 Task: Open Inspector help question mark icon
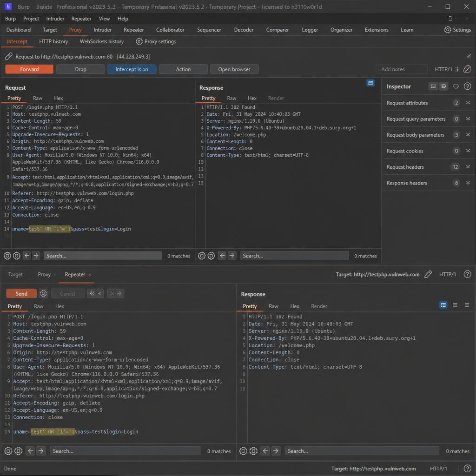[x=468, y=86]
